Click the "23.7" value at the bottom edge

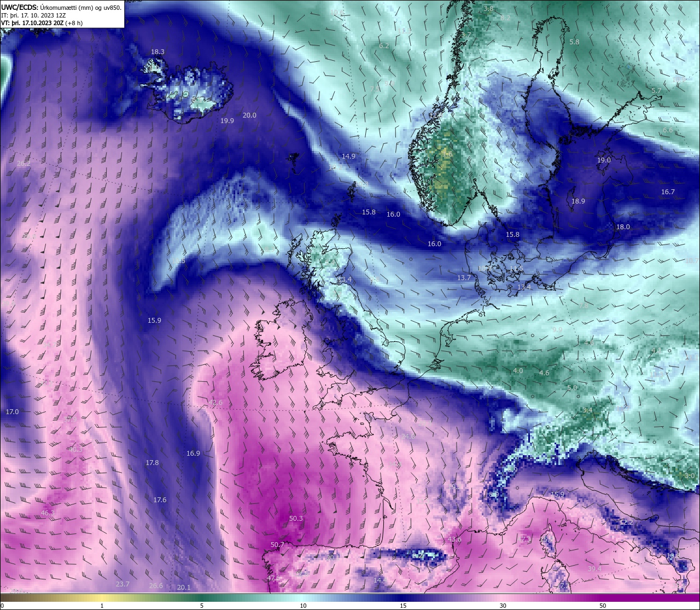pyautogui.click(x=122, y=584)
